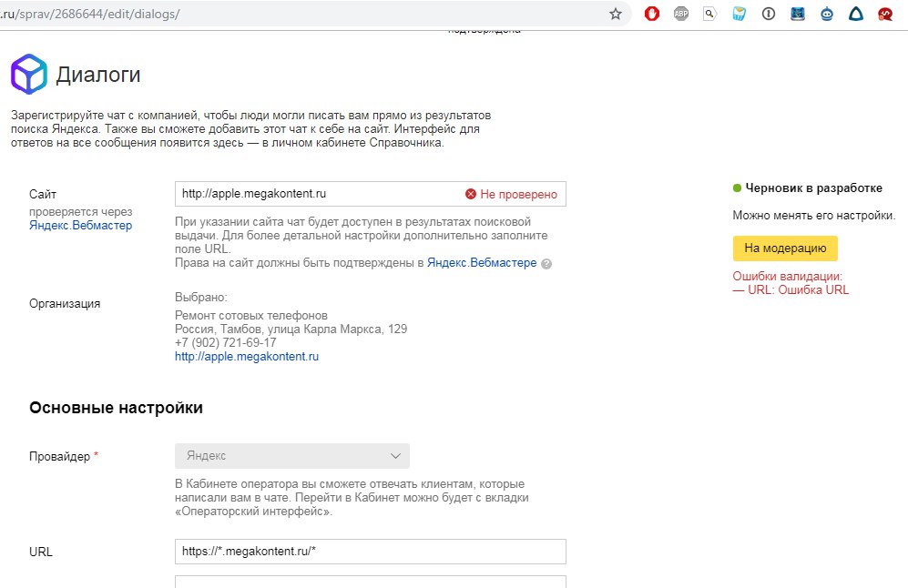Open Яндекс.Вебмастер link under Сайт label
Image resolution: width=908 pixels, height=588 pixels.
click(x=80, y=225)
